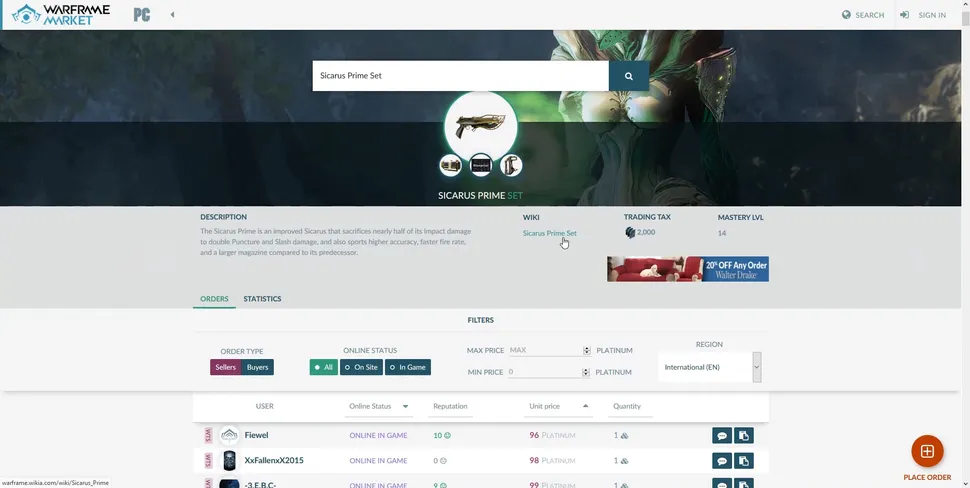Copy whisper message for XxFallenxX2015's order
The height and width of the screenshot is (488, 970).
743,460
